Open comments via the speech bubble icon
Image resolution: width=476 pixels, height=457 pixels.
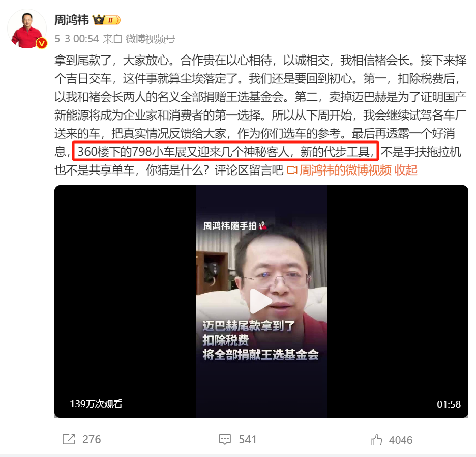225,439
